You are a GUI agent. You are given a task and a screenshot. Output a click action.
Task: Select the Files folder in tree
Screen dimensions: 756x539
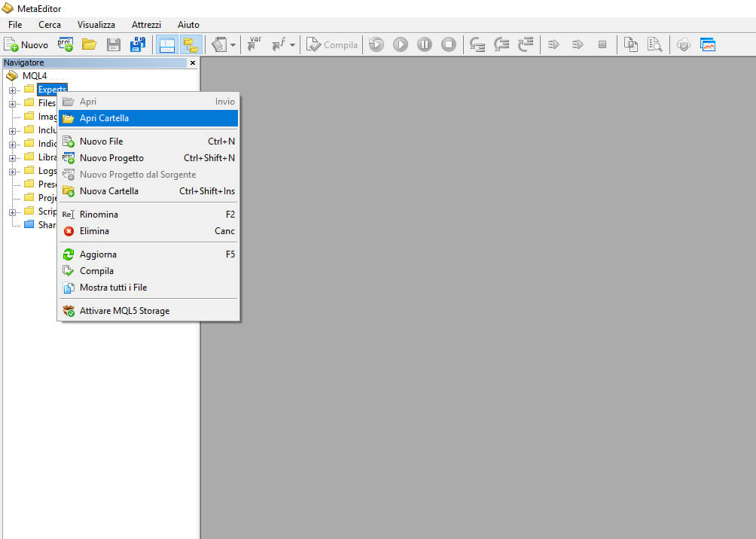pyautogui.click(x=47, y=102)
